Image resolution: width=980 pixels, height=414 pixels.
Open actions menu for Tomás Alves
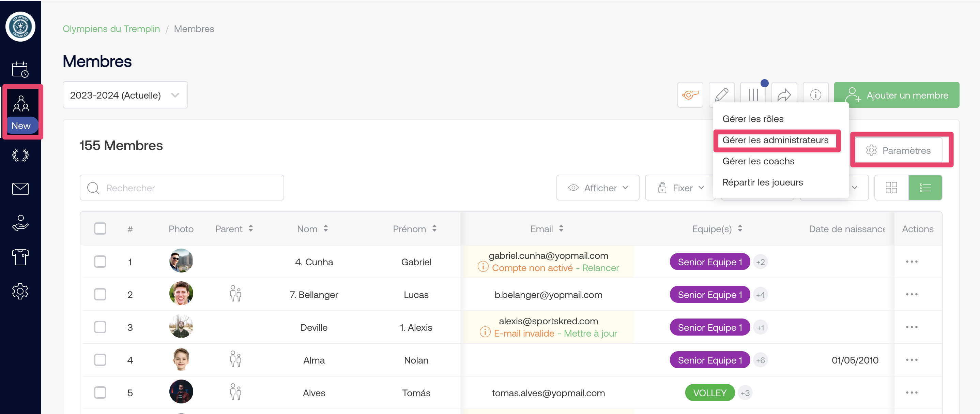click(912, 393)
